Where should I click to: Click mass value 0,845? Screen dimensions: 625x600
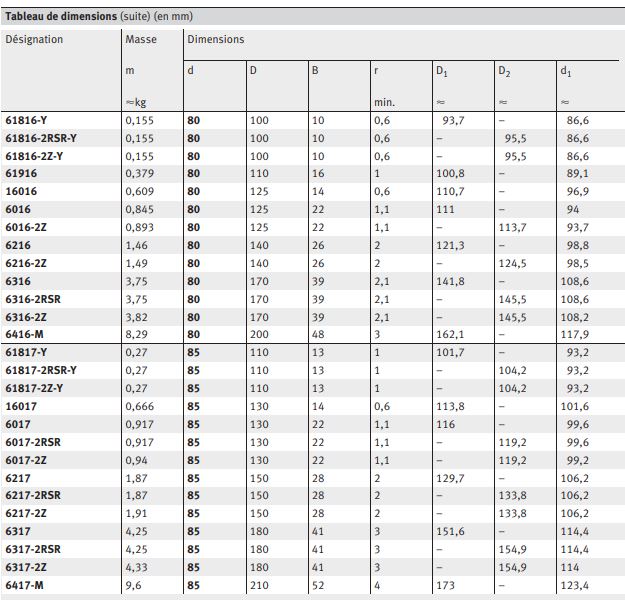pyautogui.click(x=140, y=209)
